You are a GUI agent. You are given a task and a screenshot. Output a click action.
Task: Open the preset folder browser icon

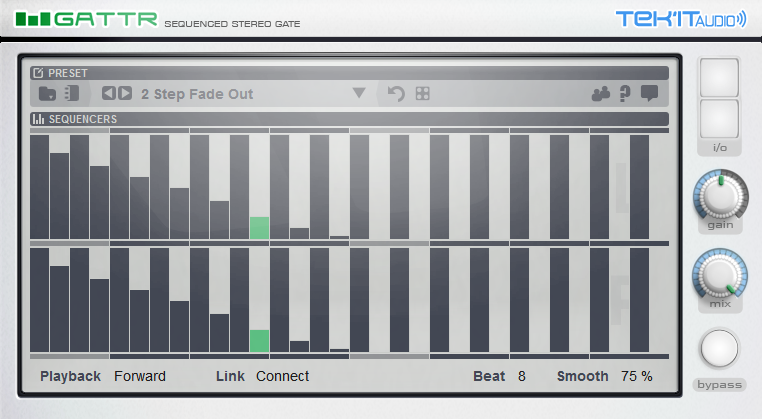coord(47,93)
